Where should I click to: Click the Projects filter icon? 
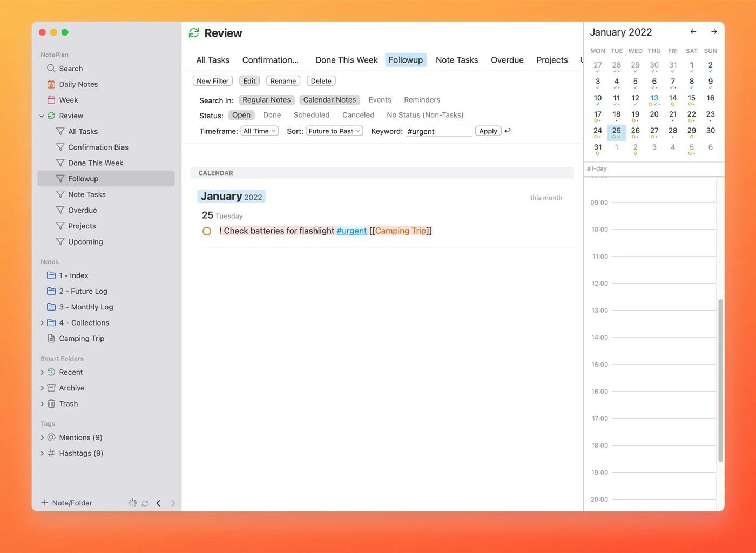60,226
